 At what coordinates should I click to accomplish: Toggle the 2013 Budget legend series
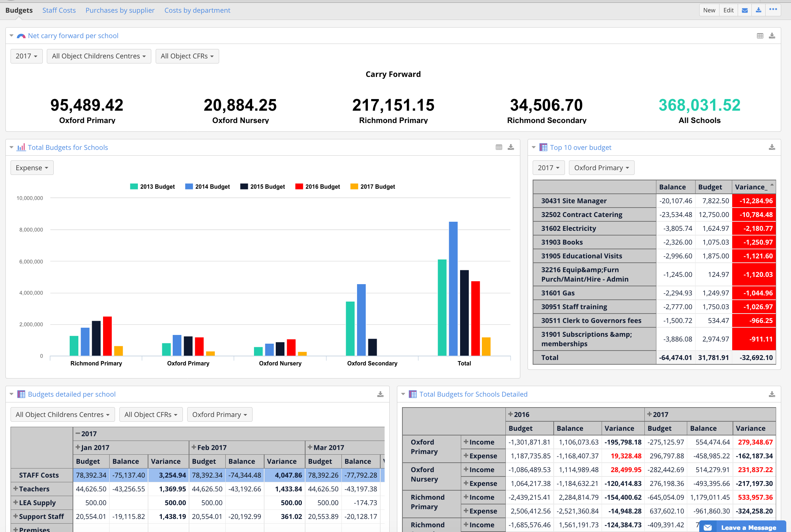(x=153, y=187)
